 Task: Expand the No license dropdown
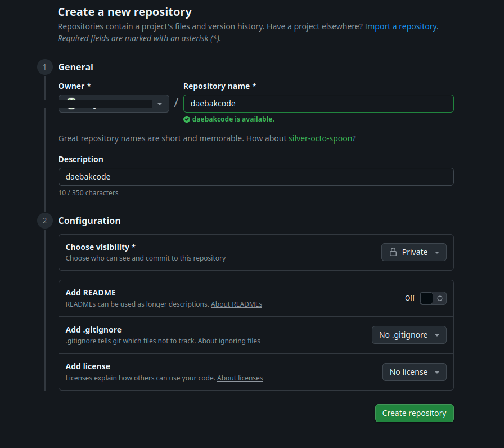pos(414,372)
